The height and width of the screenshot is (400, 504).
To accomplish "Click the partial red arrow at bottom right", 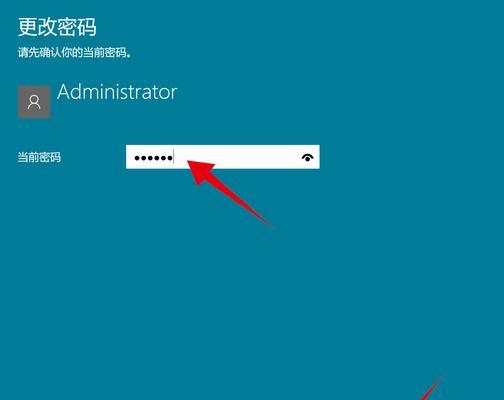I will coord(430,388).
